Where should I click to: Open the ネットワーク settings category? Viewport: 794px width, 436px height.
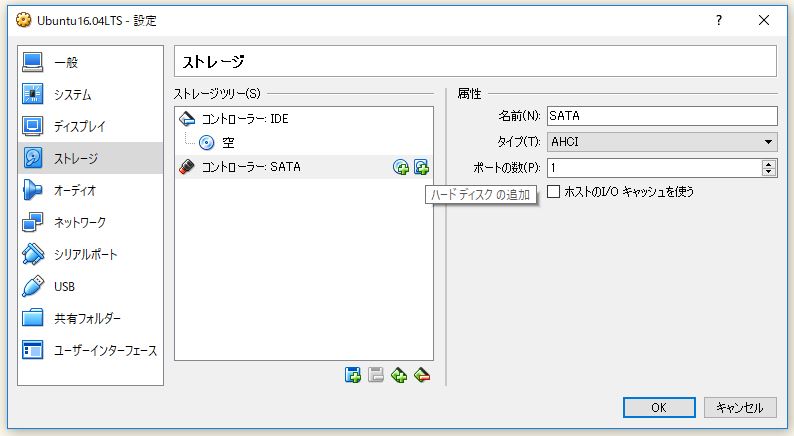pyautogui.click(x=90, y=222)
